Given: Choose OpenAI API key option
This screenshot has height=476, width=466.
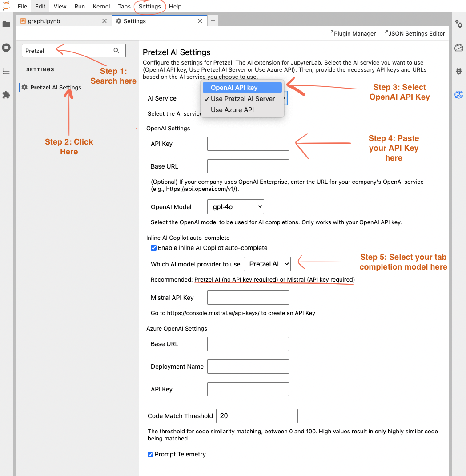Looking at the screenshot, I should (x=242, y=88).
